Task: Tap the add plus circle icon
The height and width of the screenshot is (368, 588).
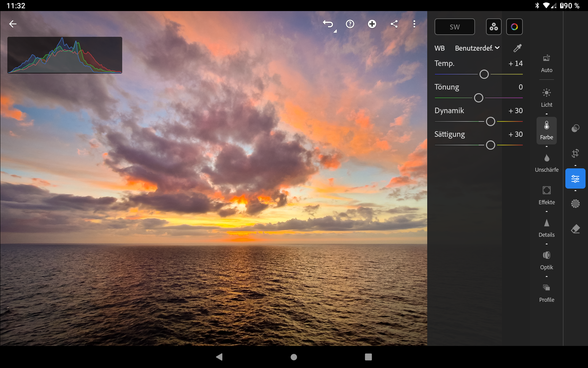Action: pos(372,24)
